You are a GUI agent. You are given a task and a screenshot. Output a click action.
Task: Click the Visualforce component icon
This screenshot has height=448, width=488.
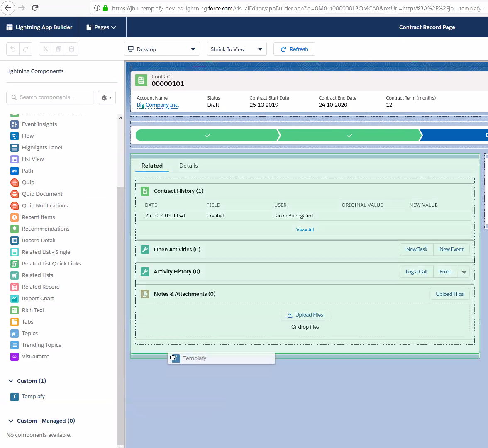[14, 357]
